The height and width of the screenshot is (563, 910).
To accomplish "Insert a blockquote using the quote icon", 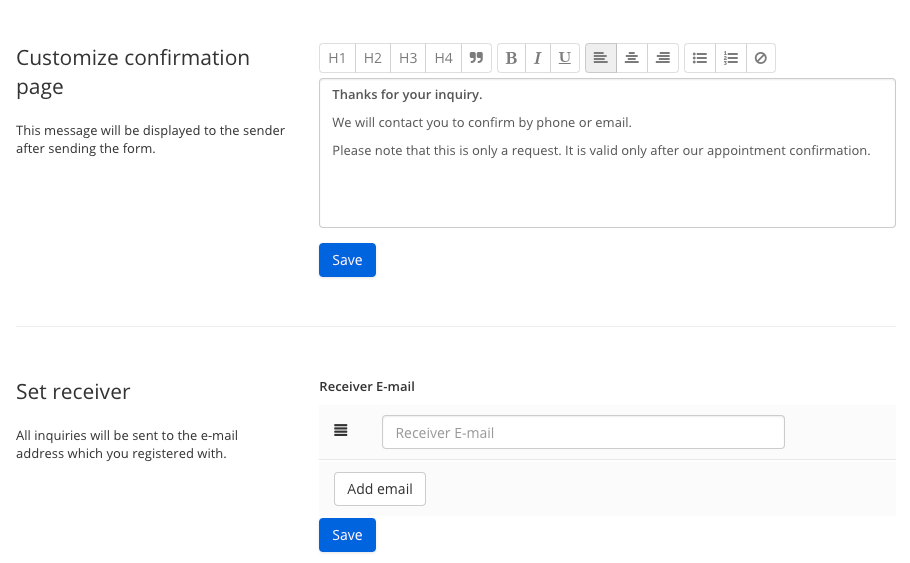I will [x=476, y=58].
